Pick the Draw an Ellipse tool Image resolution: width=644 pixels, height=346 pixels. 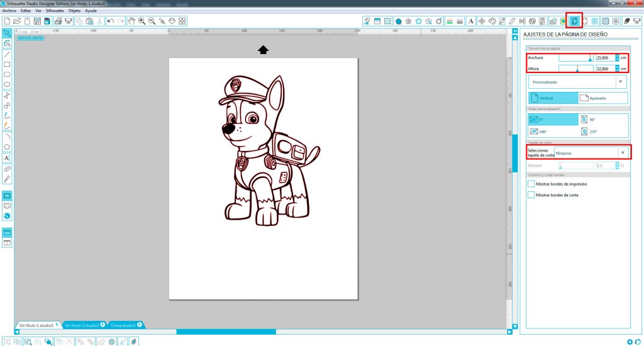(7, 85)
